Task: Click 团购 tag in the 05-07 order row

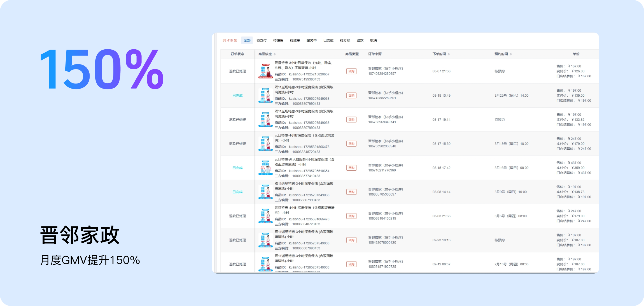Action: (x=351, y=71)
